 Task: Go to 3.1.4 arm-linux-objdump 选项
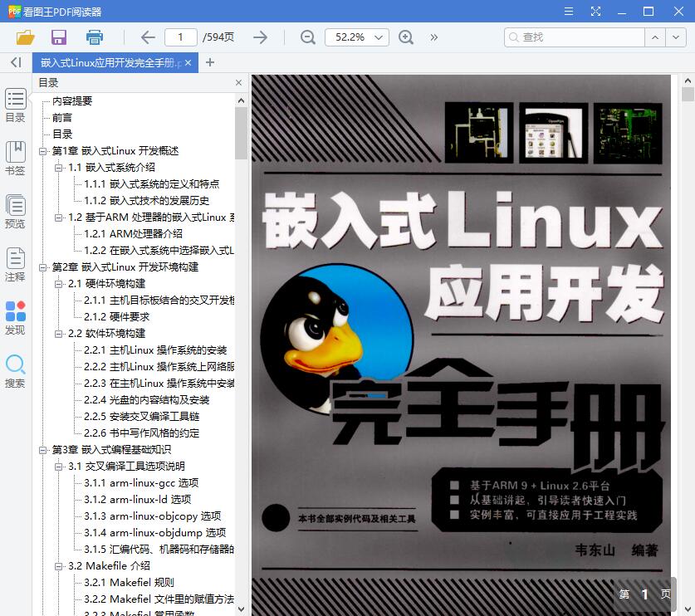pos(154,533)
